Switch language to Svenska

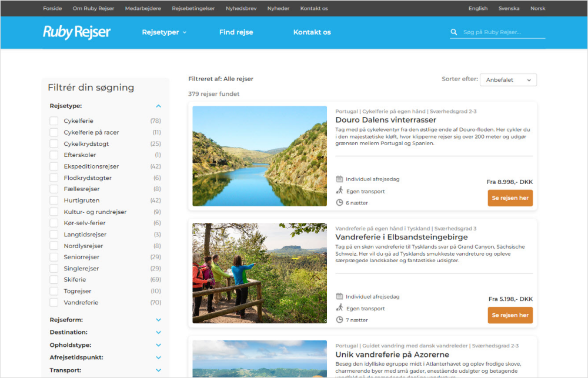click(x=509, y=8)
